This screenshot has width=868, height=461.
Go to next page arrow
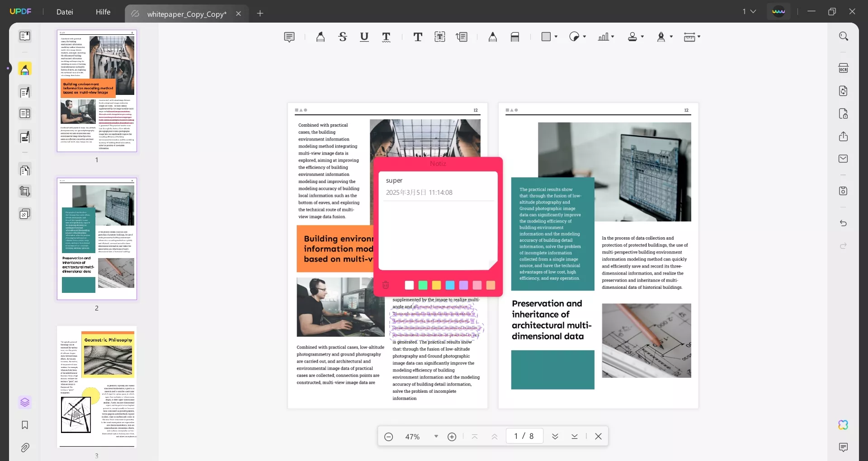pyautogui.click(x=555, y=437)
